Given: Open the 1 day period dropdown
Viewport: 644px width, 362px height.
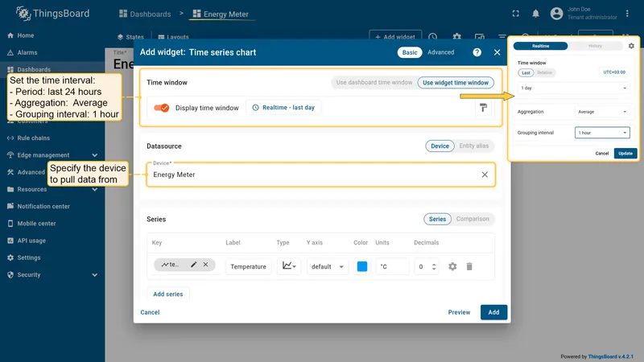Looking at the screenshot, I should click(573, 88).
